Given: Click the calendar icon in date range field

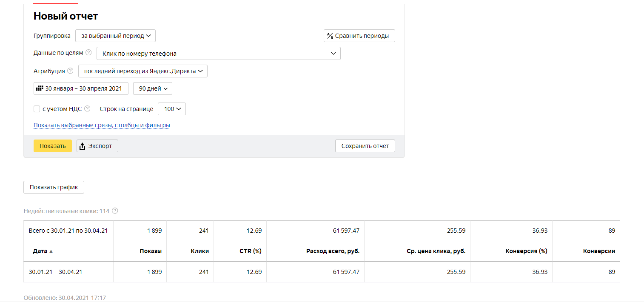Looking at the screenshot, I should [40, 88].
